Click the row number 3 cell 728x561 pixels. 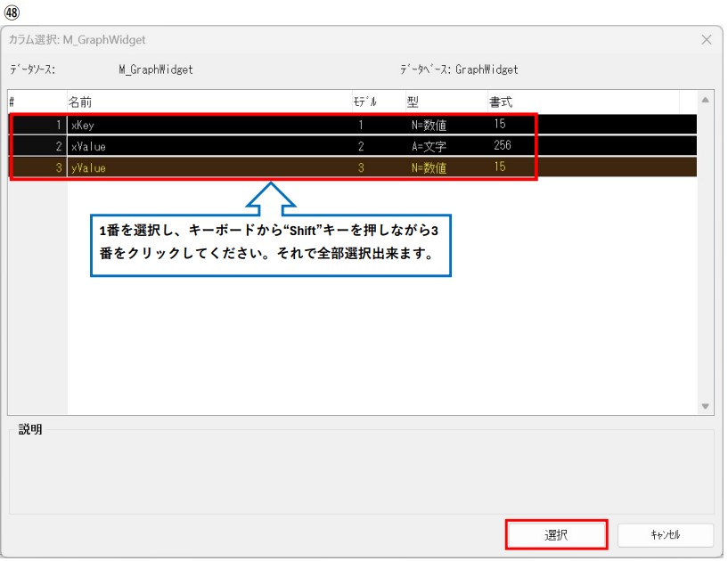click(x=38, y=167)
